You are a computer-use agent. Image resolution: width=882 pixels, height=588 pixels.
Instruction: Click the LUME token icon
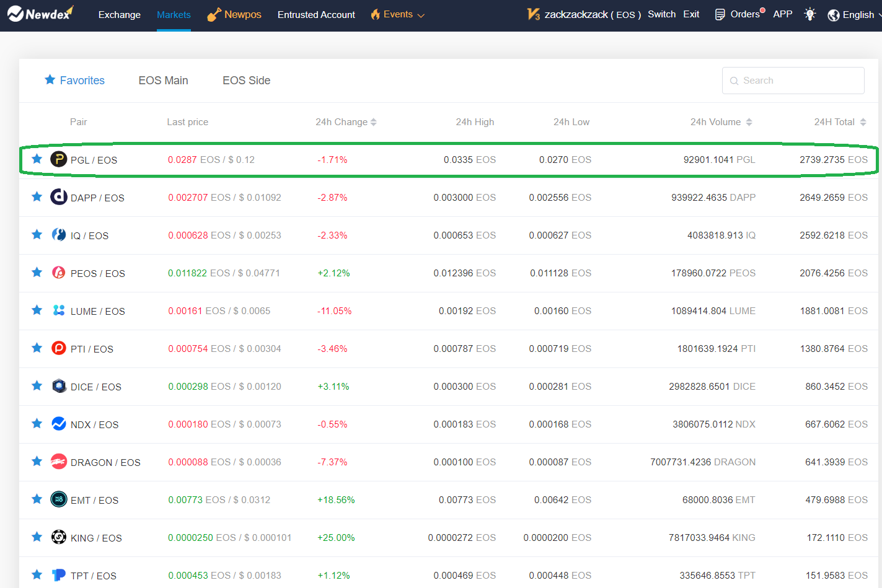point(59,310)
